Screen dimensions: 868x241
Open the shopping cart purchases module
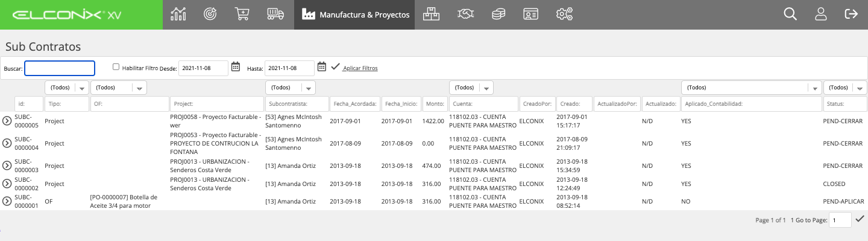click(242, 14)
